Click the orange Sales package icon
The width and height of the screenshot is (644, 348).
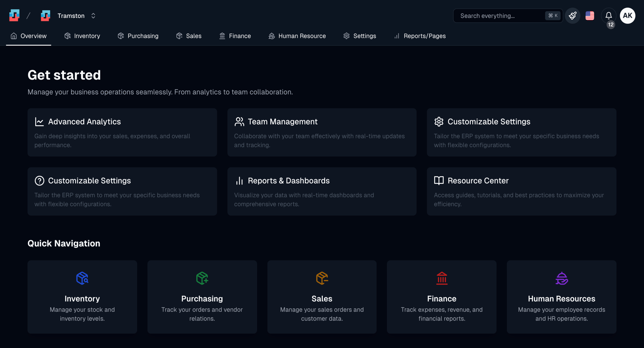click(322, 278)
